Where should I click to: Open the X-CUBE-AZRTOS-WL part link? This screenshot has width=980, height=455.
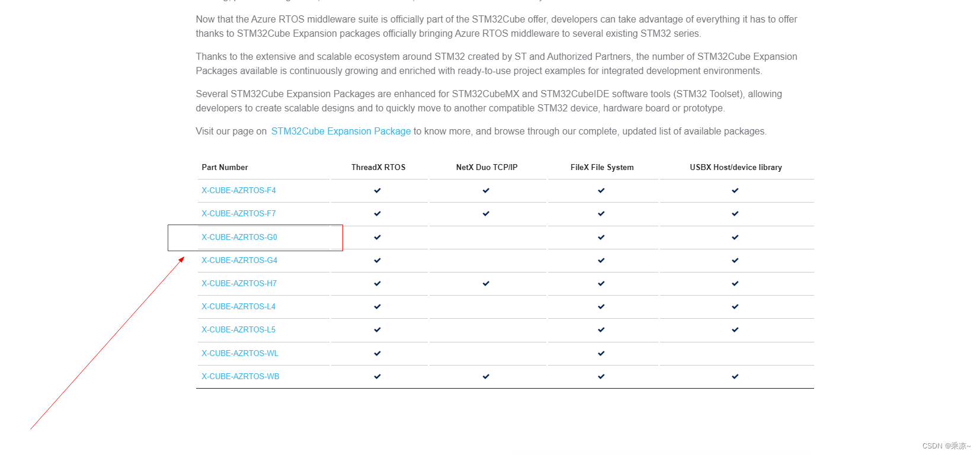[x=240, y=353]
